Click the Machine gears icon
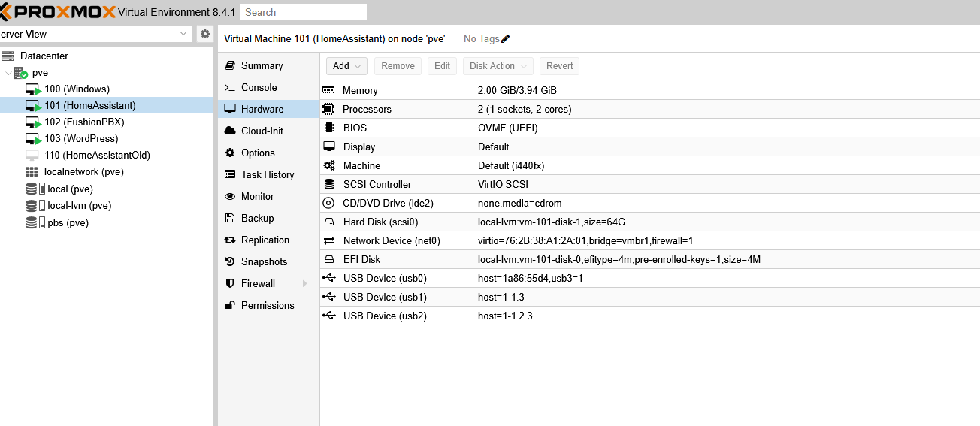The width and height of the screenshot is (980, 426). [329, 165]
